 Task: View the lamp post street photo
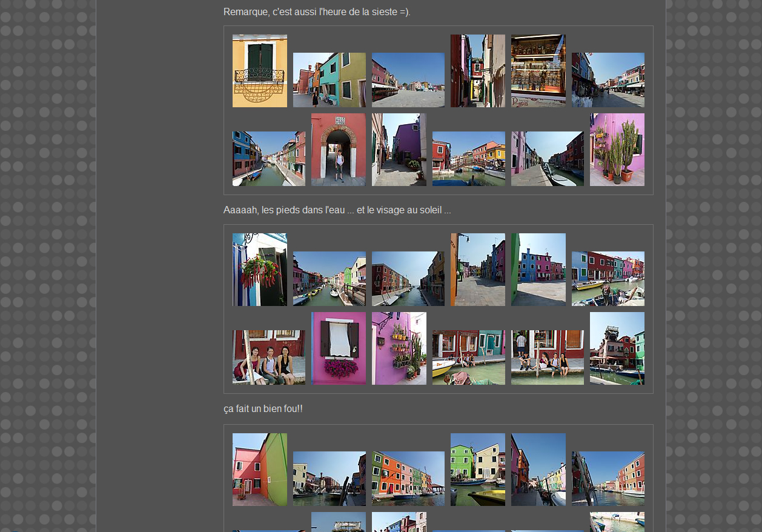click(x=477, y=270)
